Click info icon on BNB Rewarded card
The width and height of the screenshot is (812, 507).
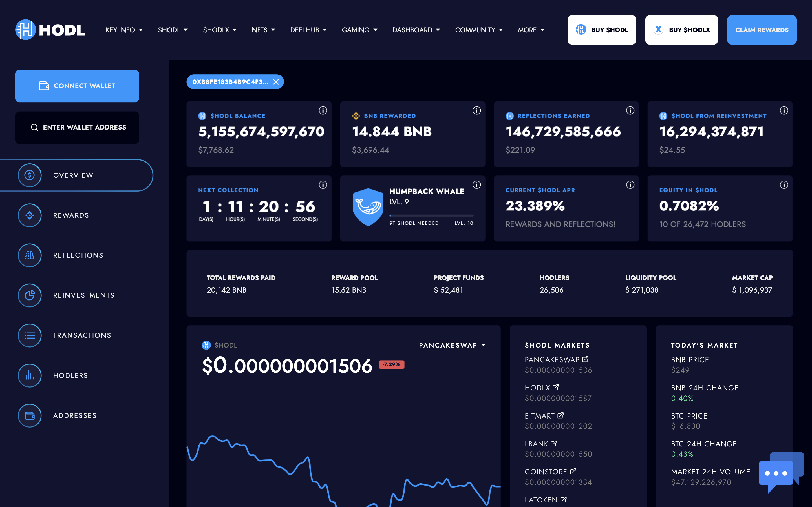point(476,111)
